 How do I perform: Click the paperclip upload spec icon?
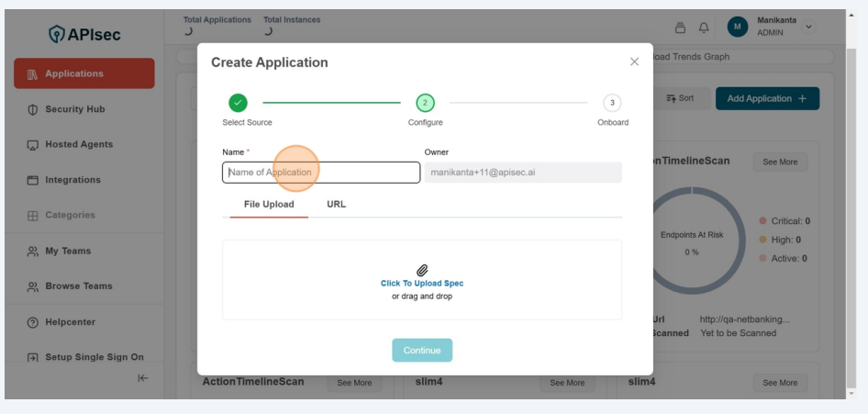pos(422,271)
